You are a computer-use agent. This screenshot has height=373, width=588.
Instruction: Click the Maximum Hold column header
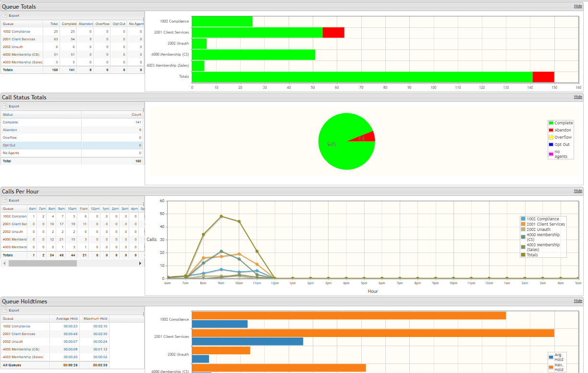[x=95, y=318]
